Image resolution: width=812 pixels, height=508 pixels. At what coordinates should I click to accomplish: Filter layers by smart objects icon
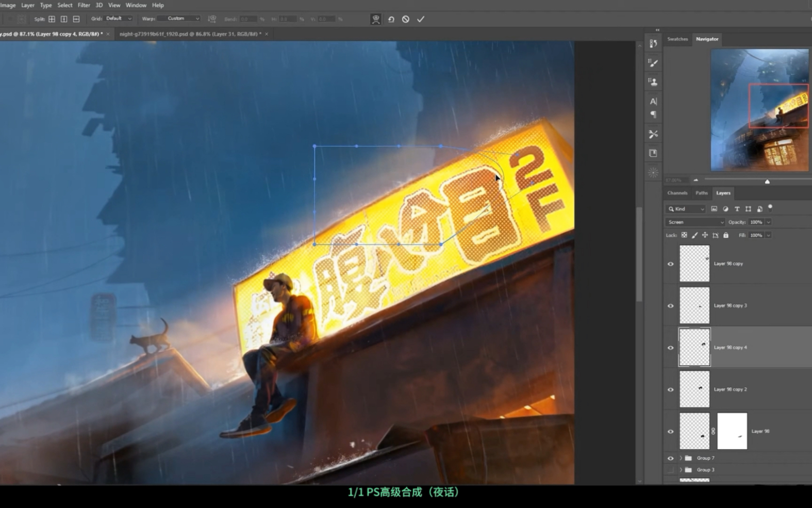tap(759, 209)
